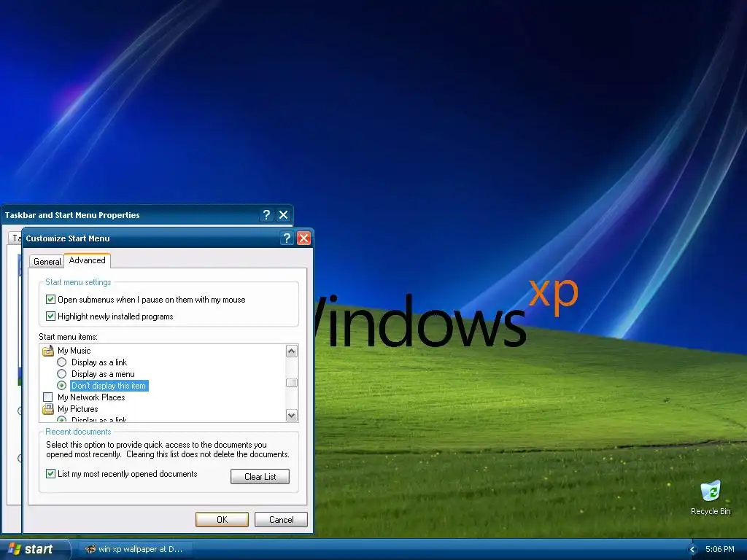Viewport: 747px width, 560px height.
Task: Switch to win xp wallpaper taskbar item
Action: click(x=135, y=549)
